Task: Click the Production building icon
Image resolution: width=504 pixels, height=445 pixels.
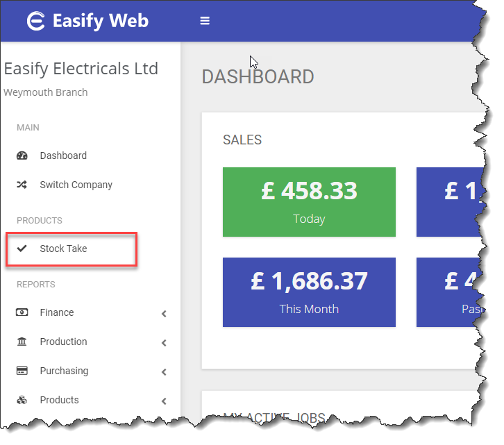Action: [22, 342]
